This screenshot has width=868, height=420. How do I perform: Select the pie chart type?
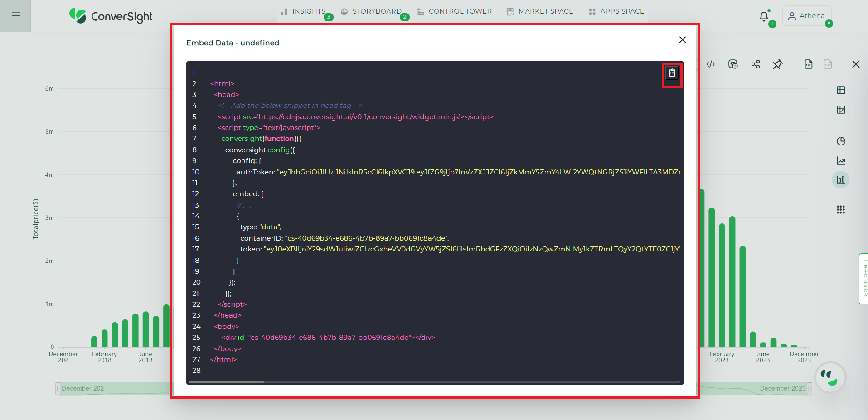click(x=841, y=141)
